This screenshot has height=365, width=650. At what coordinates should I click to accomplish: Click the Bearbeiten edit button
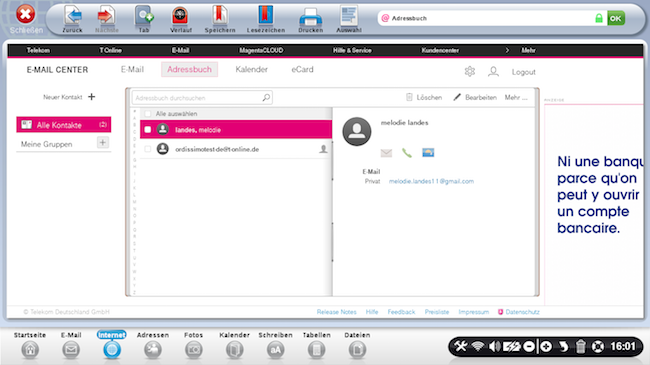click(475, 97)
